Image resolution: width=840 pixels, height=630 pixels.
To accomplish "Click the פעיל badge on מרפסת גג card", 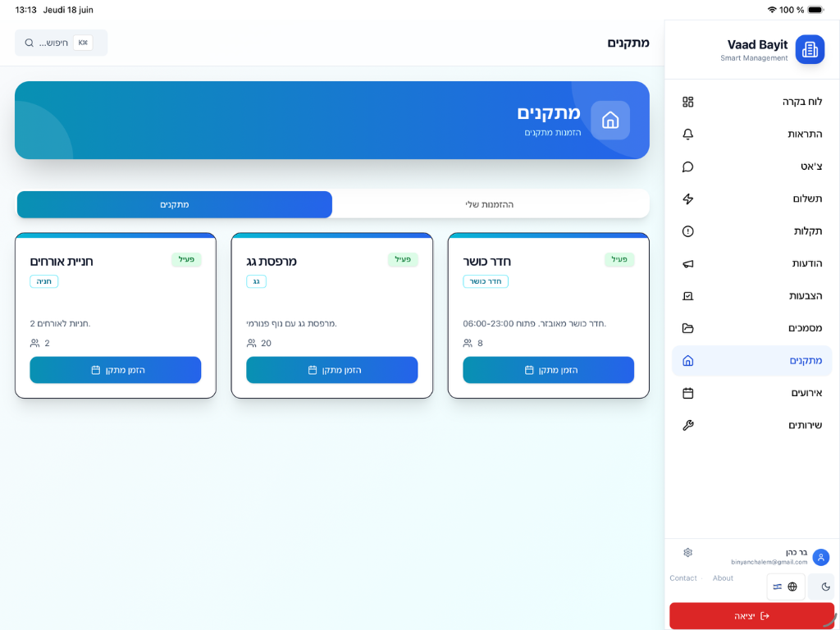I will pyautogui.click(x=403, y=260).
